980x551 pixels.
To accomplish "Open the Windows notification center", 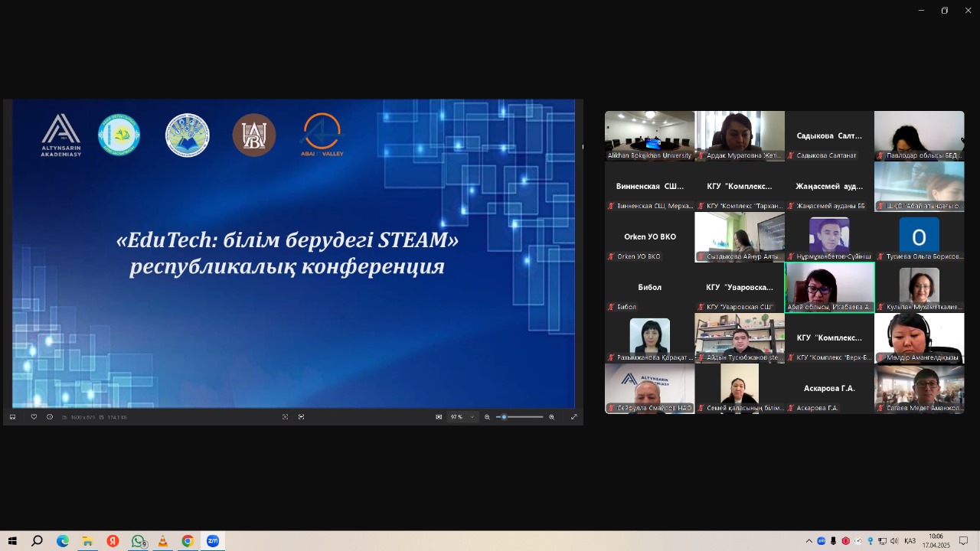I will (964, 541).
